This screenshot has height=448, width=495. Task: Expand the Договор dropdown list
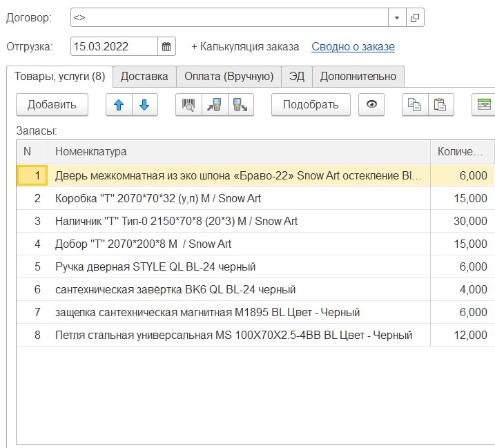click(x=398, y=17)
